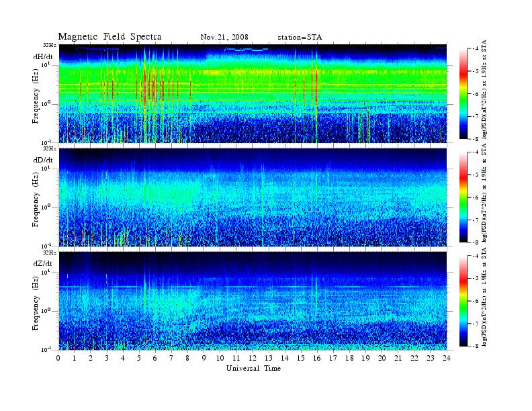Click the "Magnetic Field Spectra" title
This screenshot has width=532, height=411.
pyautogui.click(x=109, y=37)
